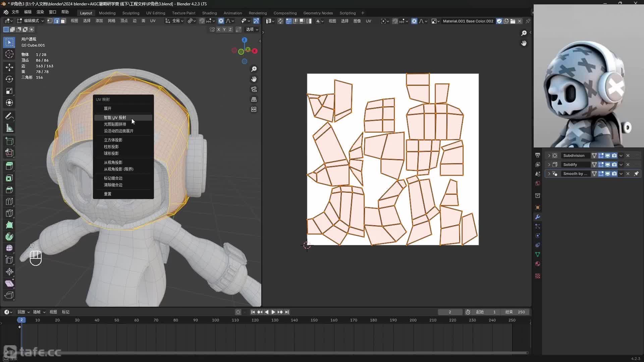Open image from folder icon in UV header
The width and height of the screenshot is (644, 362).
[x=513, y=21]
